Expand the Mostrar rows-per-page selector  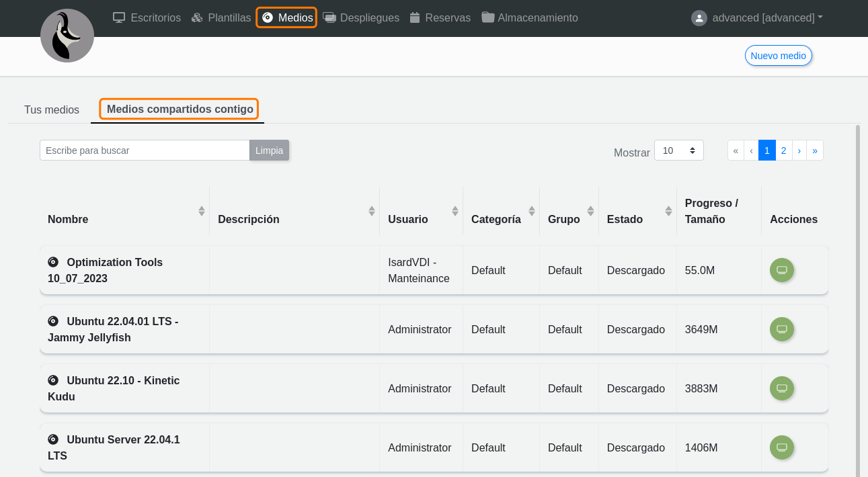coord(678,150)
